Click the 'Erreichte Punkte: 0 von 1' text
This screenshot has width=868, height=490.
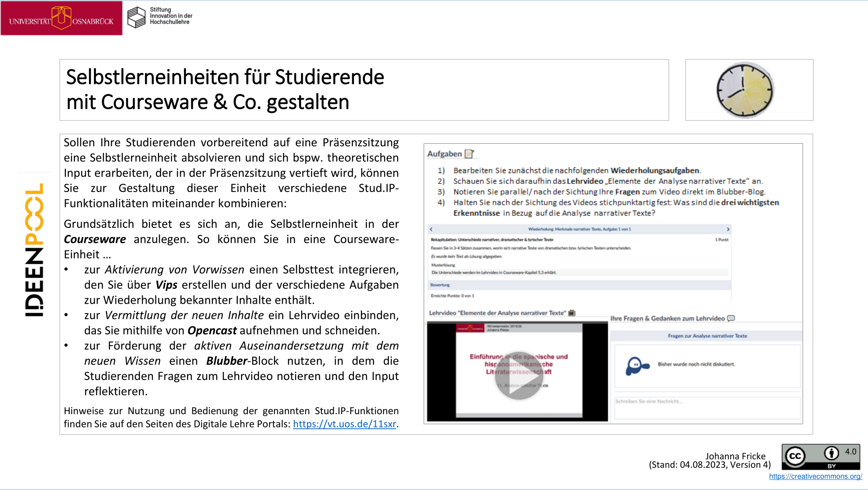452,296
